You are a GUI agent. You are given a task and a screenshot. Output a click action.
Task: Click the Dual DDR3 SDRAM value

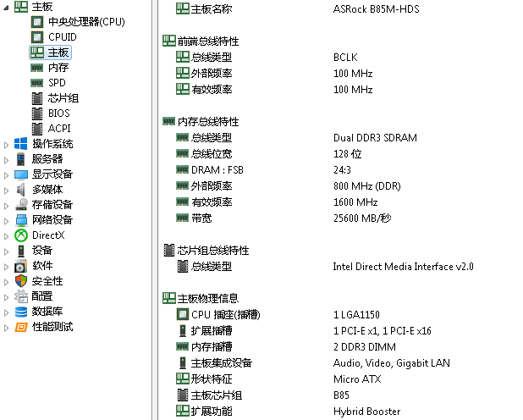tap(375, 138)
